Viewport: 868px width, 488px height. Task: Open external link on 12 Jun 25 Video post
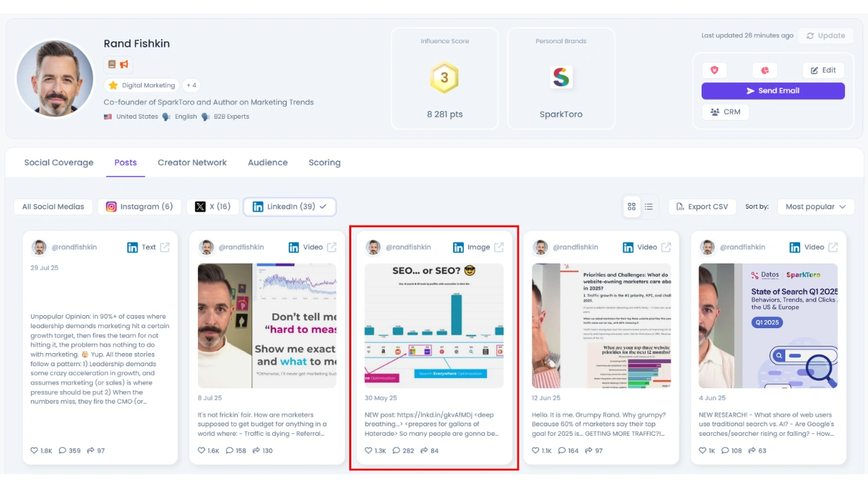(x=666, y=247)
